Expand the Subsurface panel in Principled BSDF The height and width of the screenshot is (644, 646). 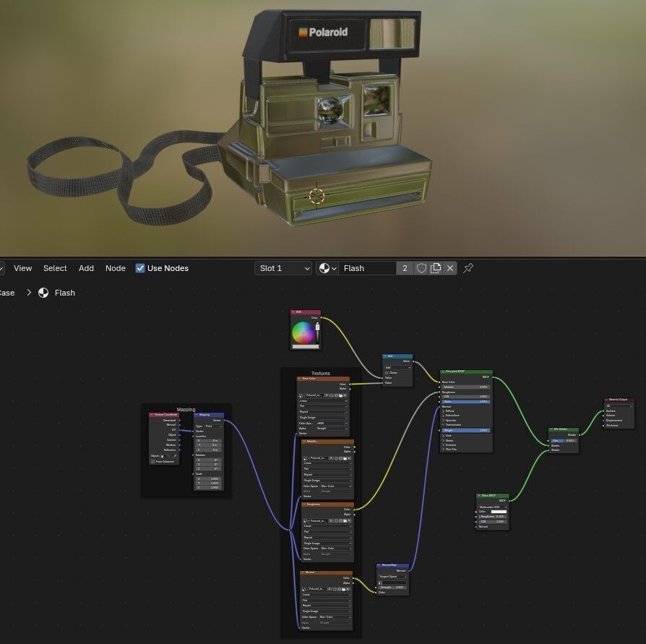[x=443, y=416]
